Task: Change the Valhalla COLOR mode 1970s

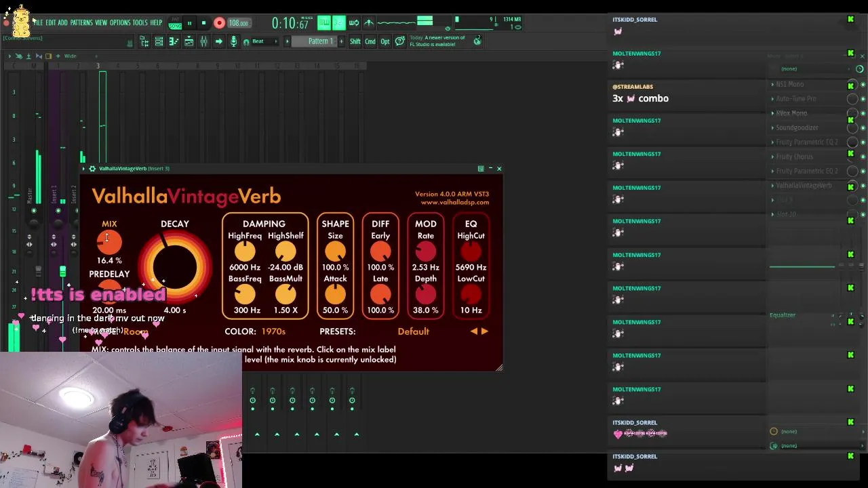Action: [273, 331]
